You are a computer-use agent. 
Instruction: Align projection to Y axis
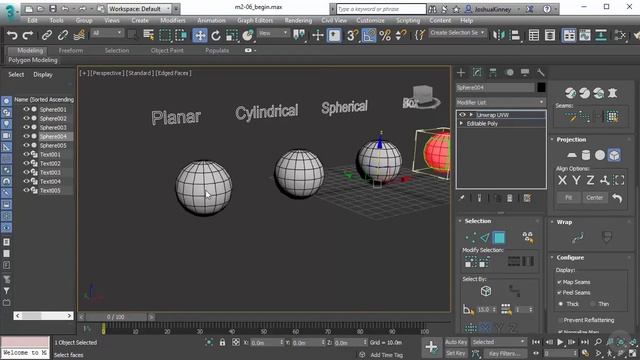(576, 180)
